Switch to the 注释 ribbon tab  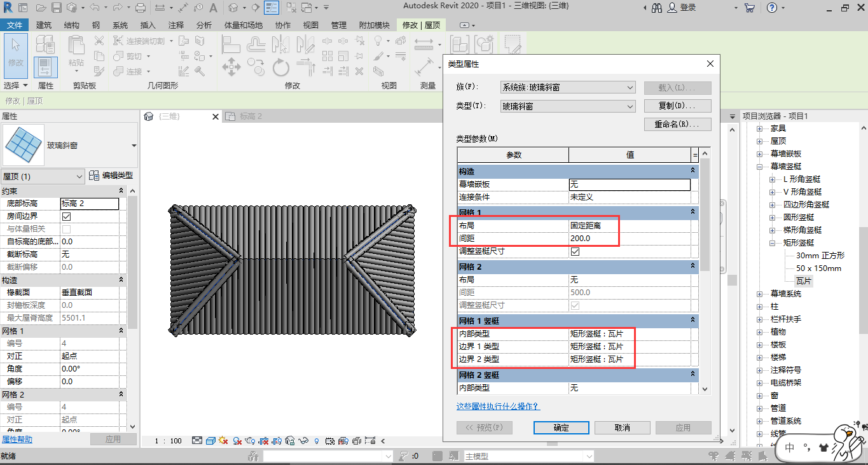pos(176,25)
